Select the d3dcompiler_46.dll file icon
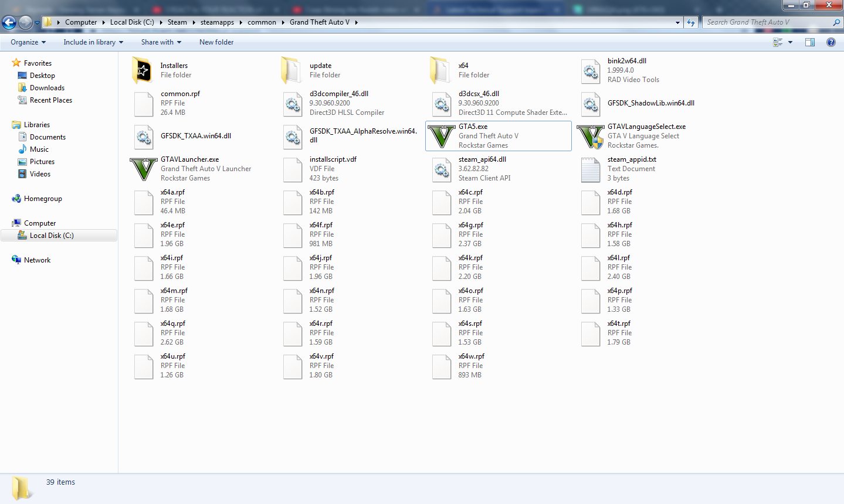Viewport: 844px width, 504px height. (292, 104)
